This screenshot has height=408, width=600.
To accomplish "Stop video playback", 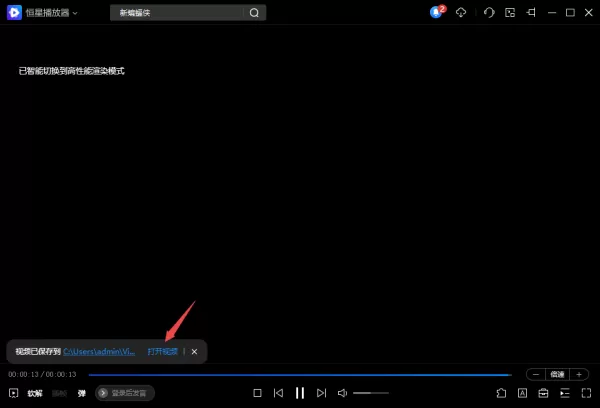I will pyautogui.click(x=258, y=393).
